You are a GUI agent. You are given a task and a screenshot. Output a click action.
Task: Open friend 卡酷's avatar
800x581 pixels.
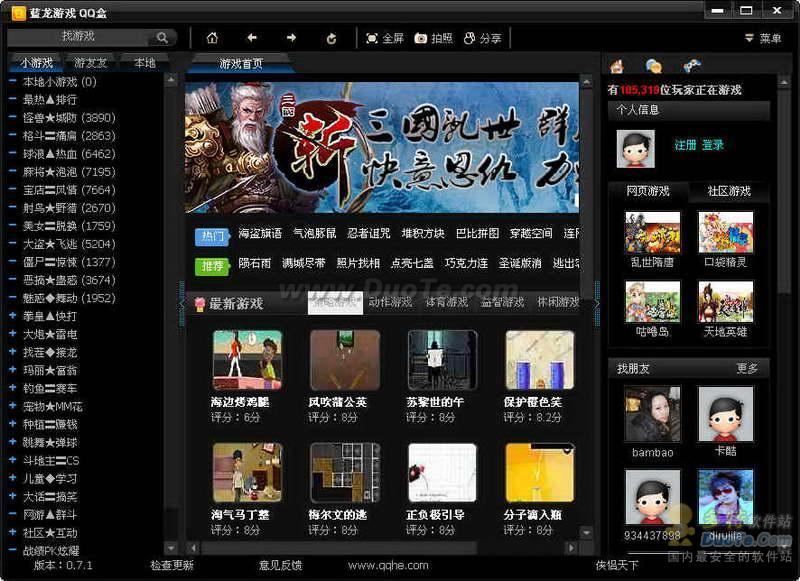coord(726,414)
